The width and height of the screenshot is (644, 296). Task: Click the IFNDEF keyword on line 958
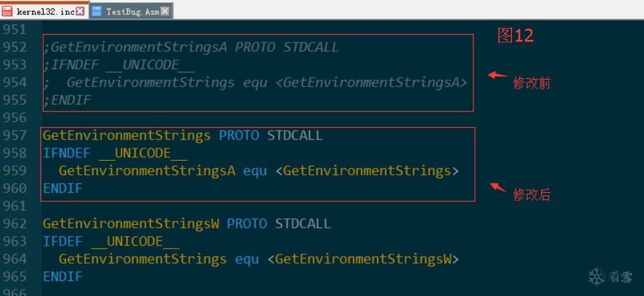(67, 153)
